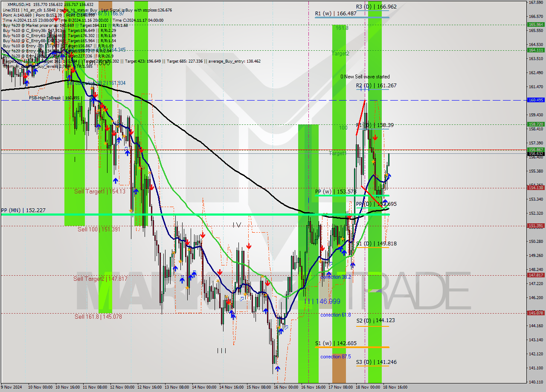Click the red 151.391 price tag on the axis
This screenshot has width=546, height=392.
[536, 226]
